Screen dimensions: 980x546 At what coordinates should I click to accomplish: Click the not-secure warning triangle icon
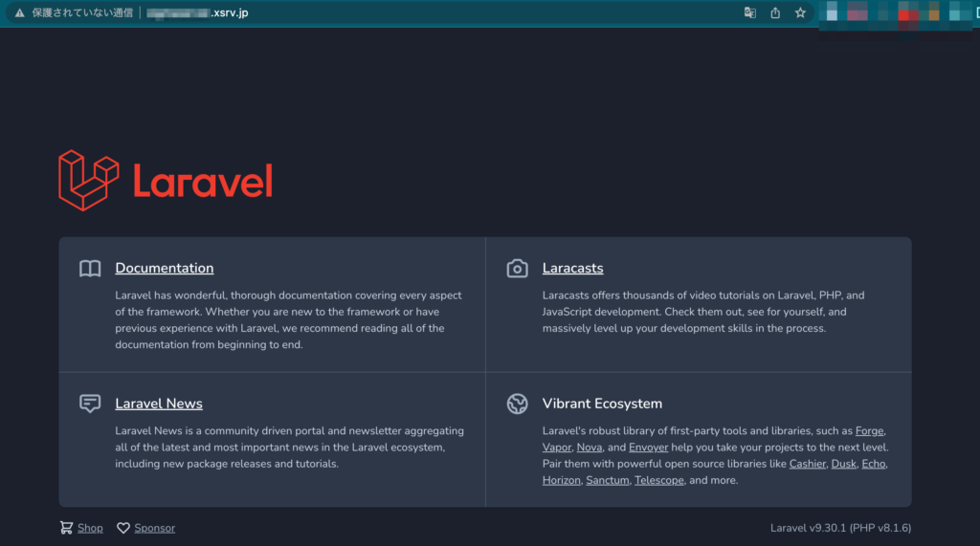click(20, 12)
